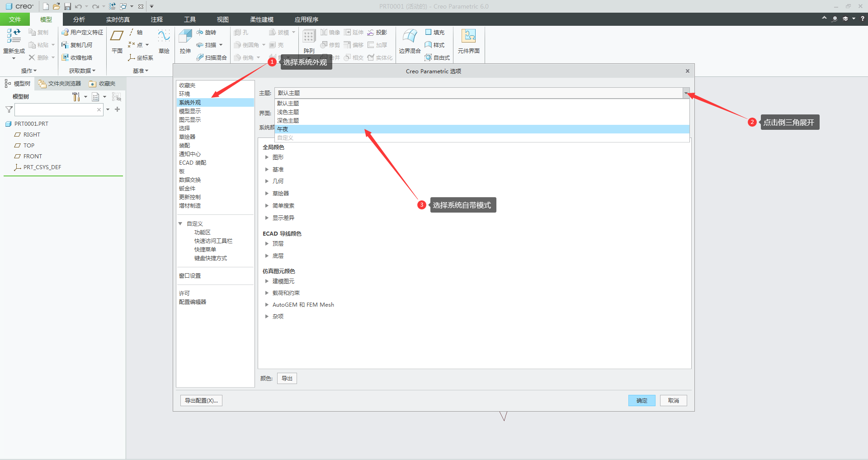This screenshot has height=460, width=868.
Task: Click the 平面 (Plane) datum icon
Action: click(117, 36)
